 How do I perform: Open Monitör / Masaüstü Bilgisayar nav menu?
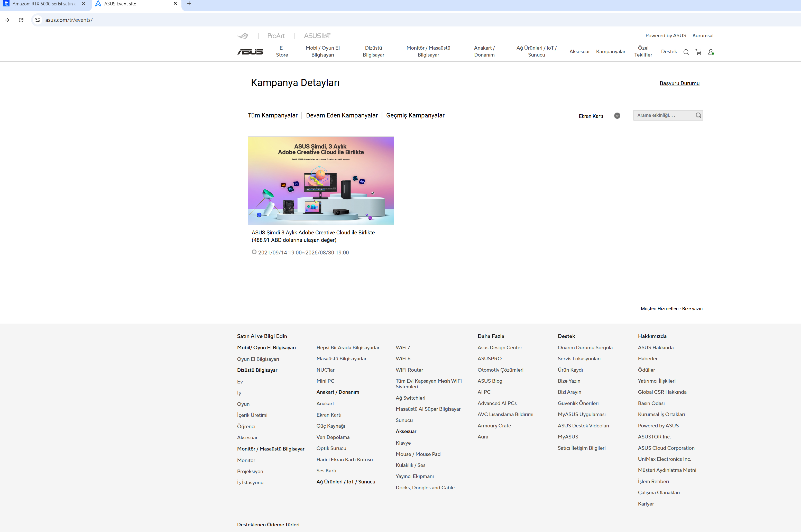pyautogui.click(x=428, y=52)
